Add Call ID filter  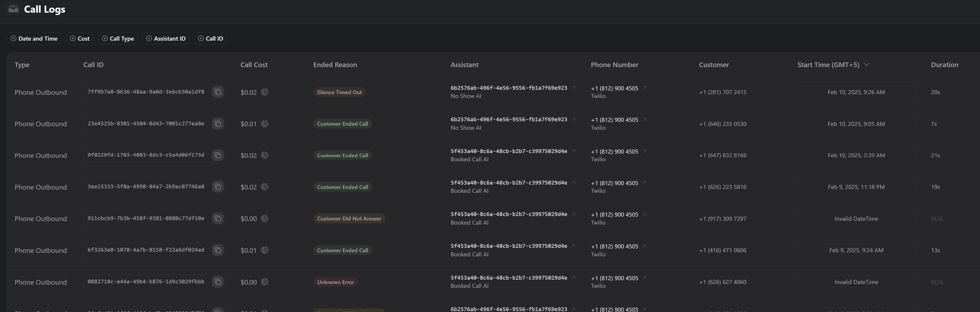210,38
